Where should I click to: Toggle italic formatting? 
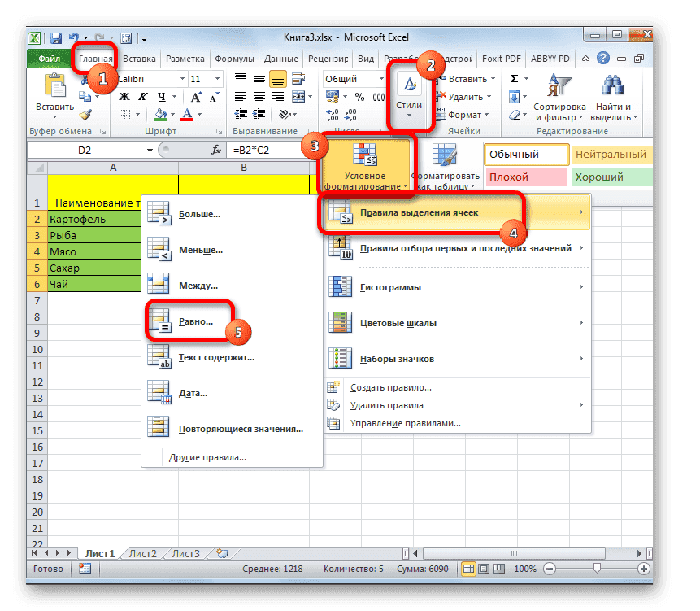143,95
